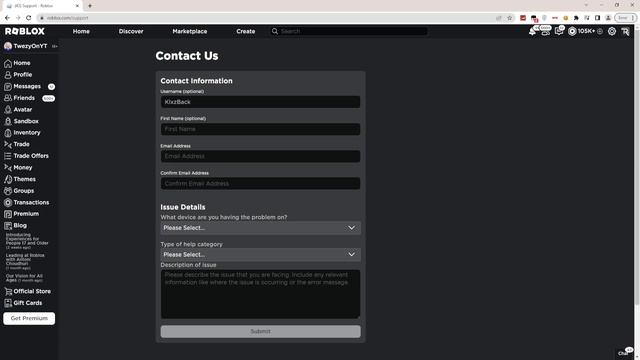Open the Avatar sidebar icon
Screen dimensions: 640x360
pos(8,110)
